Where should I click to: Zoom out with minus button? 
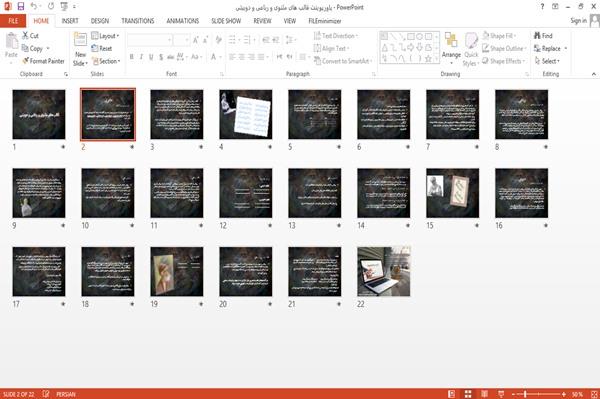[514, 394]
